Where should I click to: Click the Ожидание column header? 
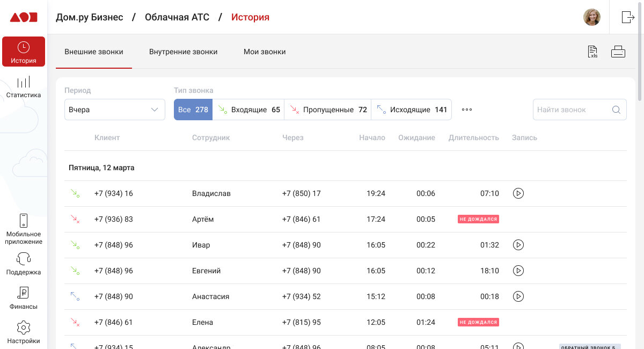click(416, 137)
